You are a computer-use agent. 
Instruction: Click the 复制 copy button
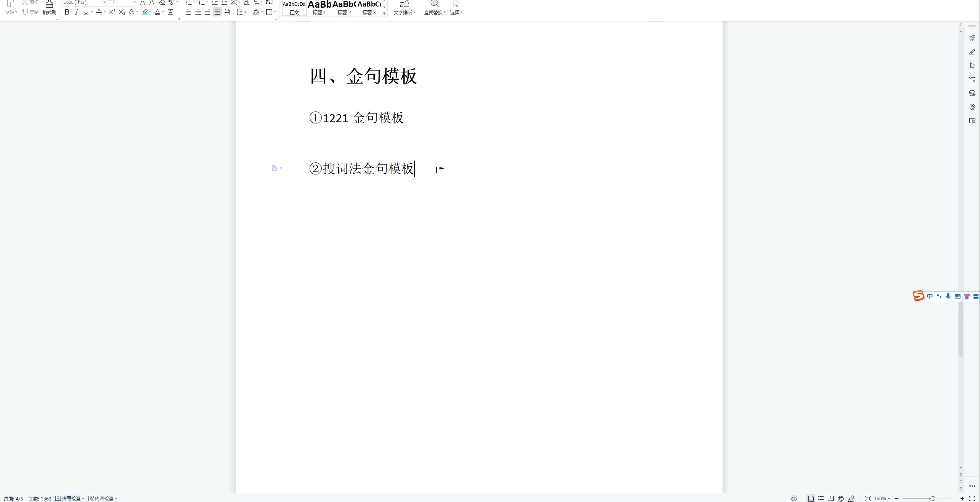coord(30,12)
